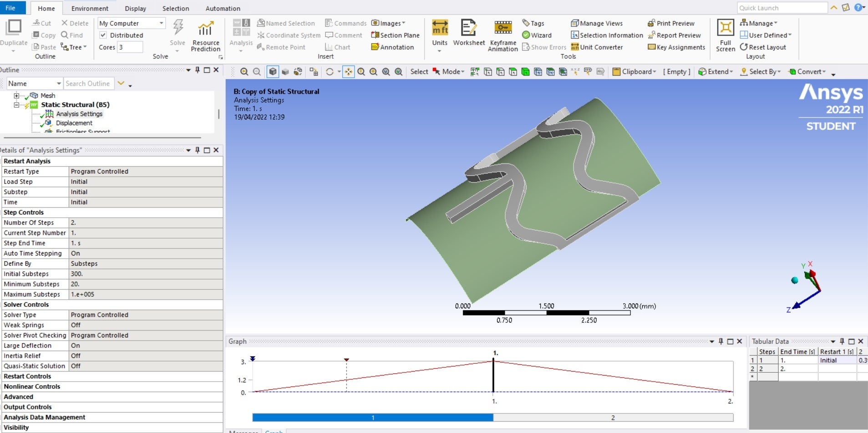Insert a Section Plane
The width and height of the screenshot is (868, 433).
click(395, 35)
